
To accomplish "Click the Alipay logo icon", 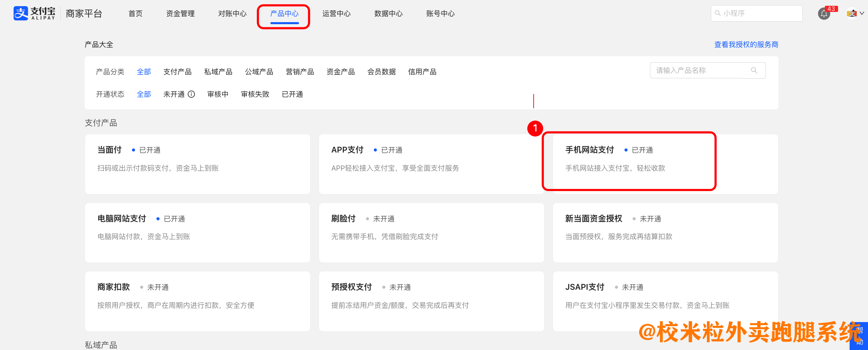I will tap(21, 14).
